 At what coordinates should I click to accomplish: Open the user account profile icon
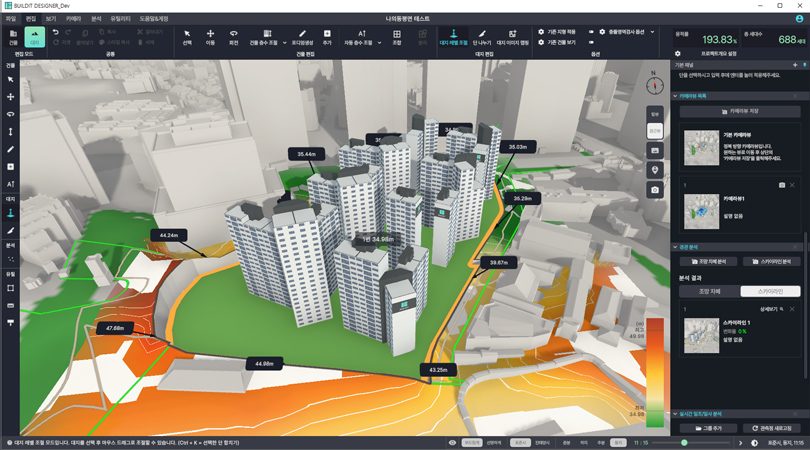(x=799, y=19)
